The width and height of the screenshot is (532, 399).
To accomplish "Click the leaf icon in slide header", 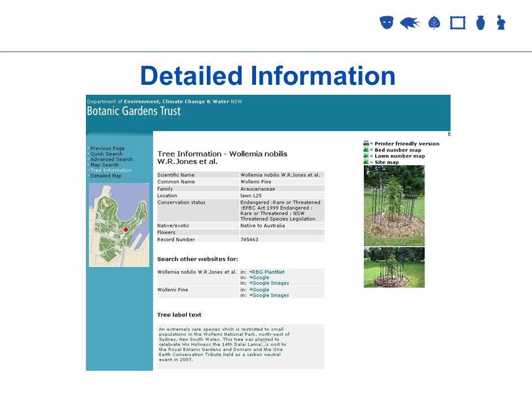I will coord(434,23).
